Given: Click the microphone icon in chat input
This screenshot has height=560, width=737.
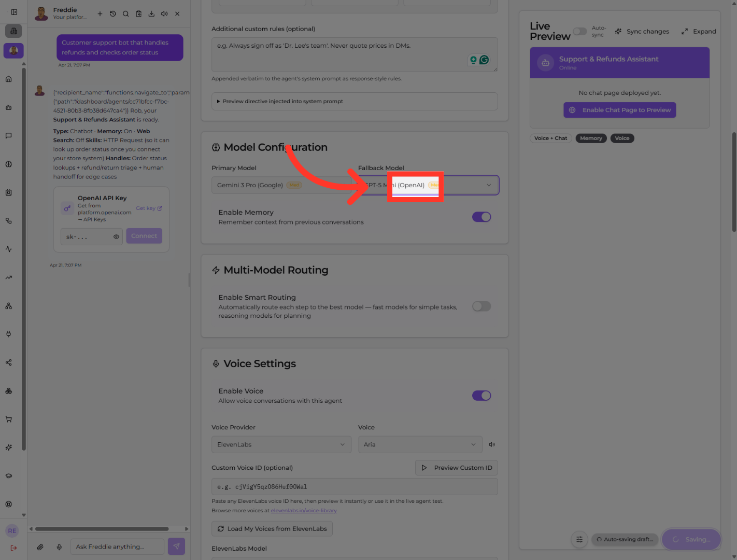Looking at the screenshot, I should click(x=59, y=547).
